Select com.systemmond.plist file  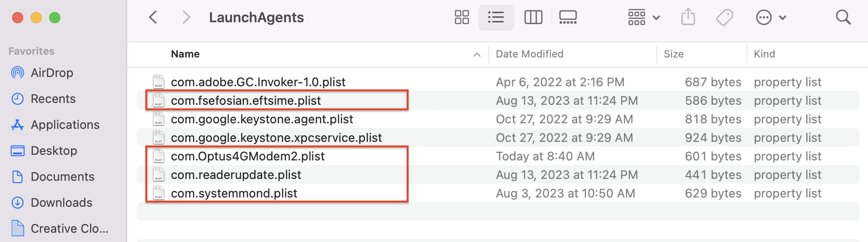234,193
